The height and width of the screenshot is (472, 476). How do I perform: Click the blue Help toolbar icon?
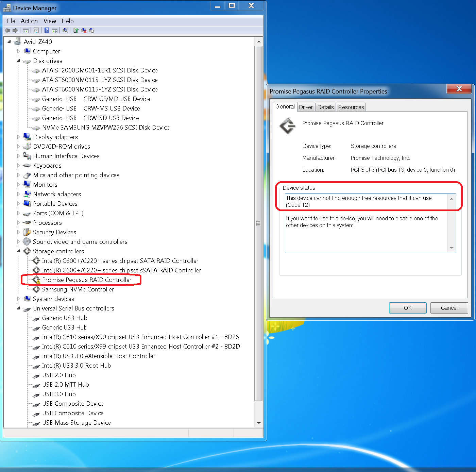coord(47,30)
